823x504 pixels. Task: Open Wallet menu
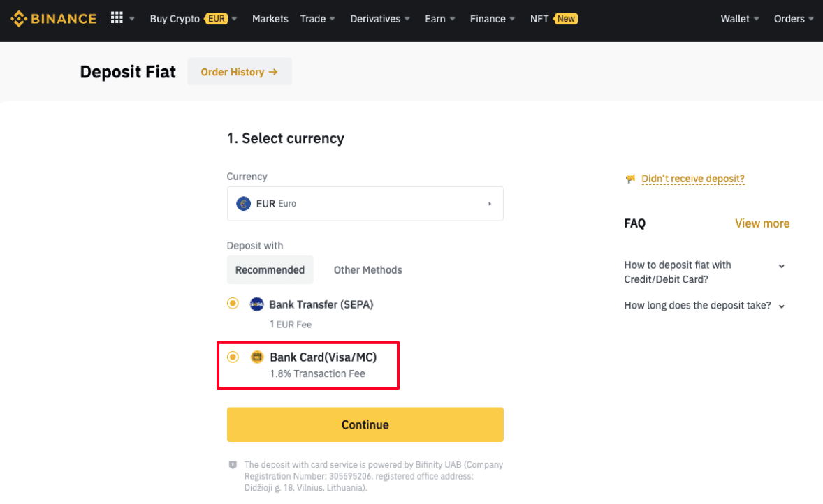(x=735, y=19)
